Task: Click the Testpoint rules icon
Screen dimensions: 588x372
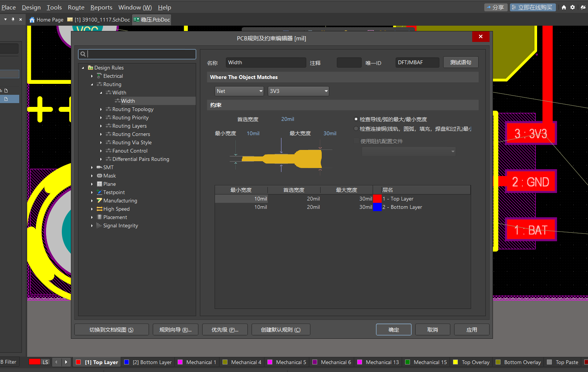Action: point(99,192)
